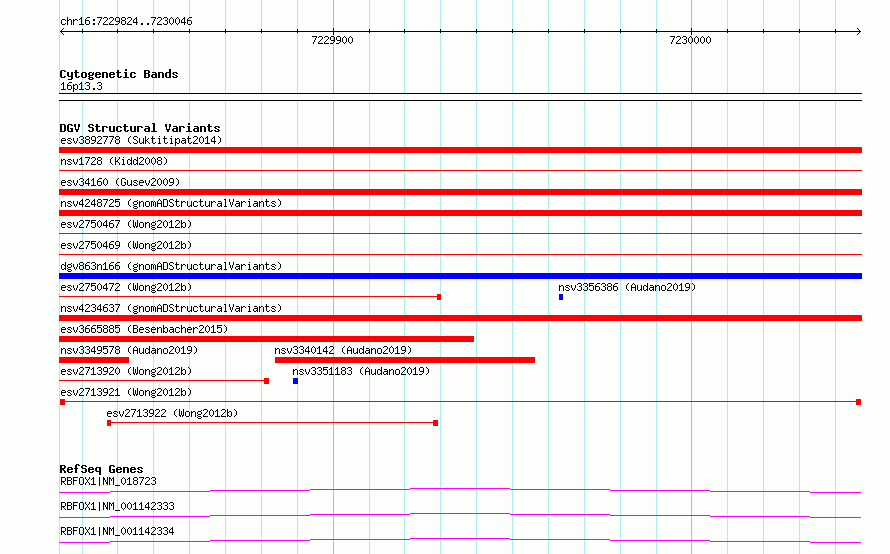
Task: Click small blue nsv3356386 variant marker
Action: (561, 297)
